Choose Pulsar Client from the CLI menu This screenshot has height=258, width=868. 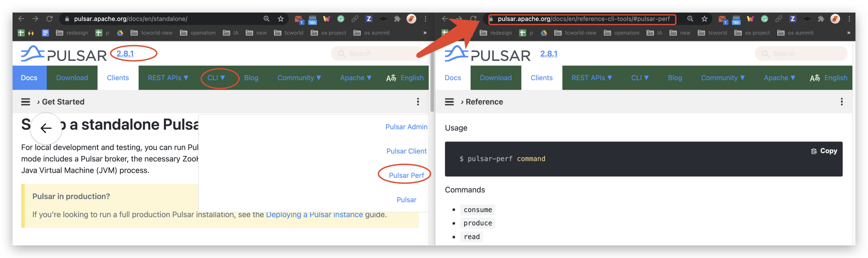coord(406,151)
